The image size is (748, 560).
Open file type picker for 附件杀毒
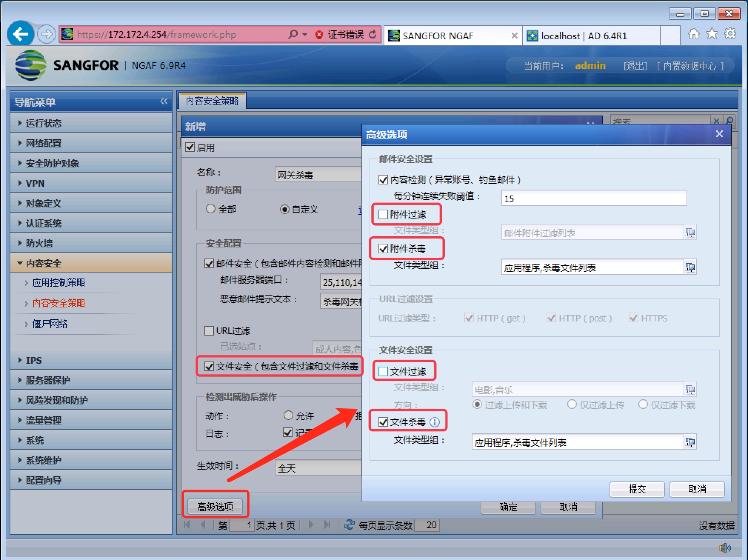point(690,267)
